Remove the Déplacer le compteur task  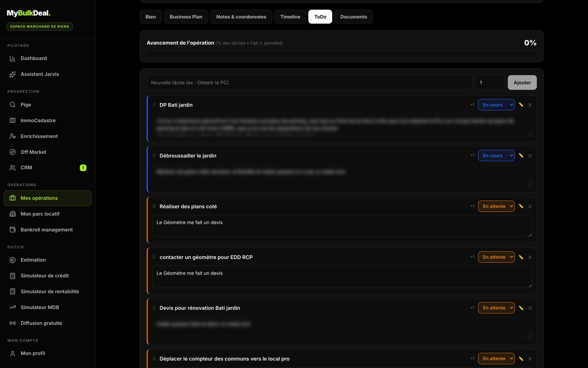[530, 359]
